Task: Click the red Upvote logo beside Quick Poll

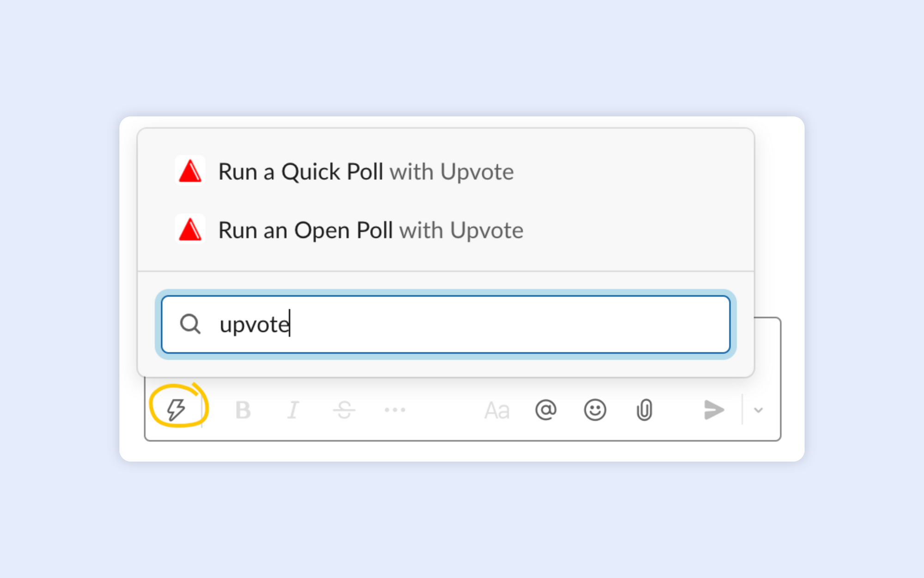Action: click(190, 171)
